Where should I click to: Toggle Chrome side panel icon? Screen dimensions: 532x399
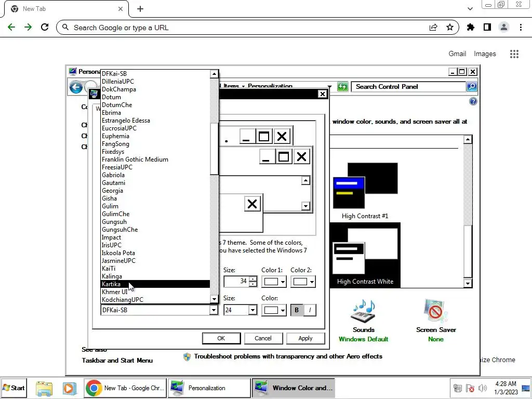pyautogui.click(x=487, y=28)
